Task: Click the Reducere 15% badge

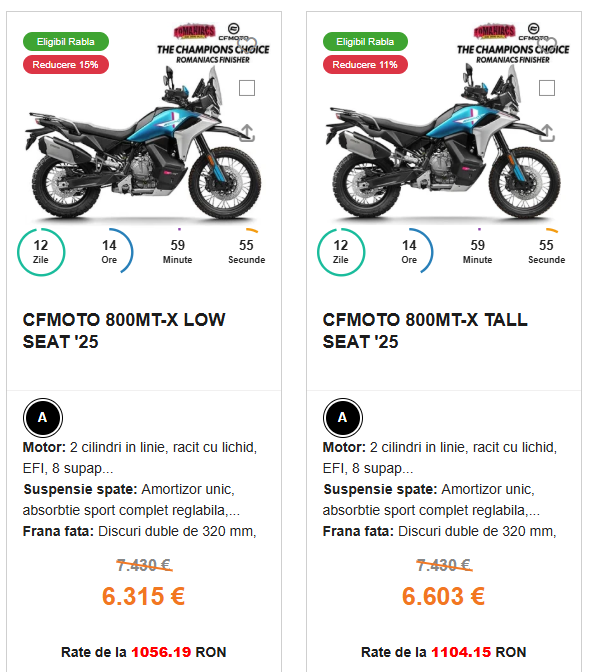Action: pyautogui.click(x=66, y=65)
